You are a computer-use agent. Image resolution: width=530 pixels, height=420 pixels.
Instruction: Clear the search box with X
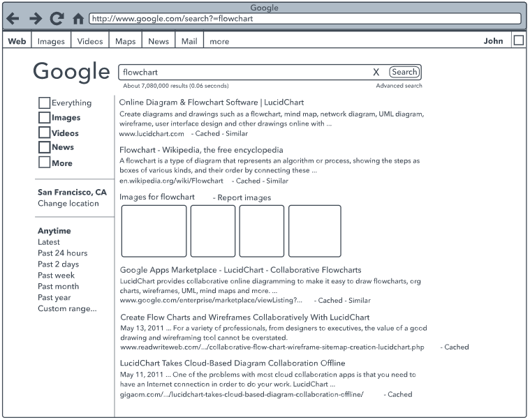point(376,72)
